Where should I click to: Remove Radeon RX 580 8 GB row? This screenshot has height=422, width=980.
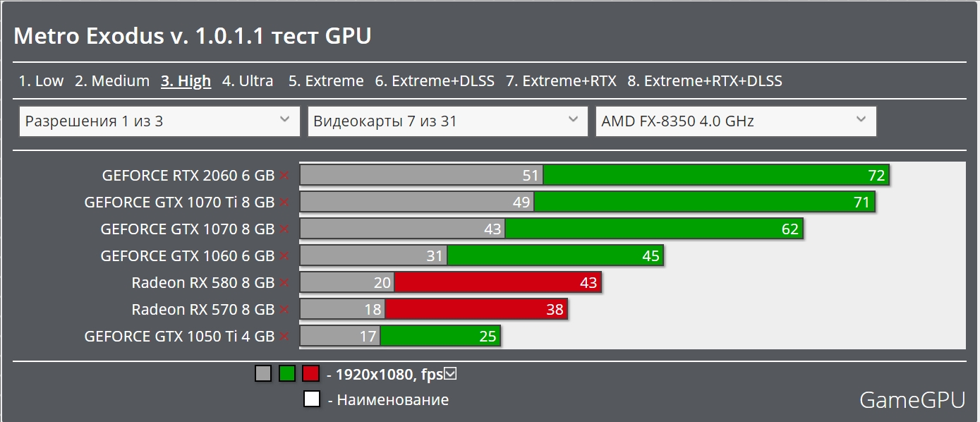tap(284, 283)
